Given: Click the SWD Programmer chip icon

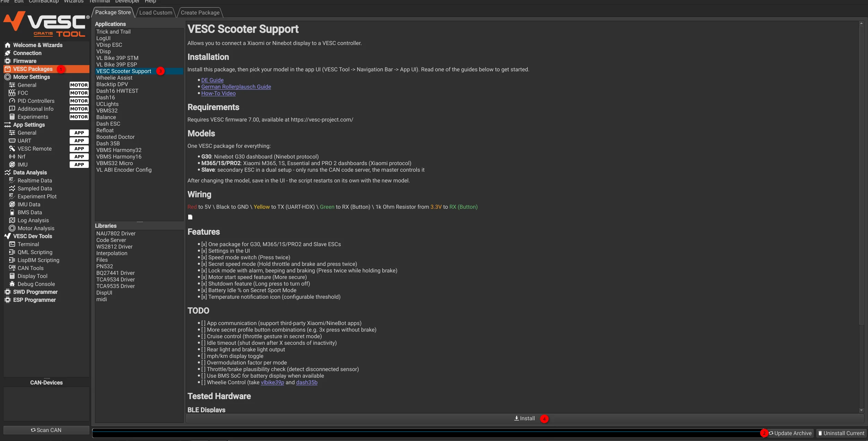Looking at the screenshot, I should coord(8,292).
